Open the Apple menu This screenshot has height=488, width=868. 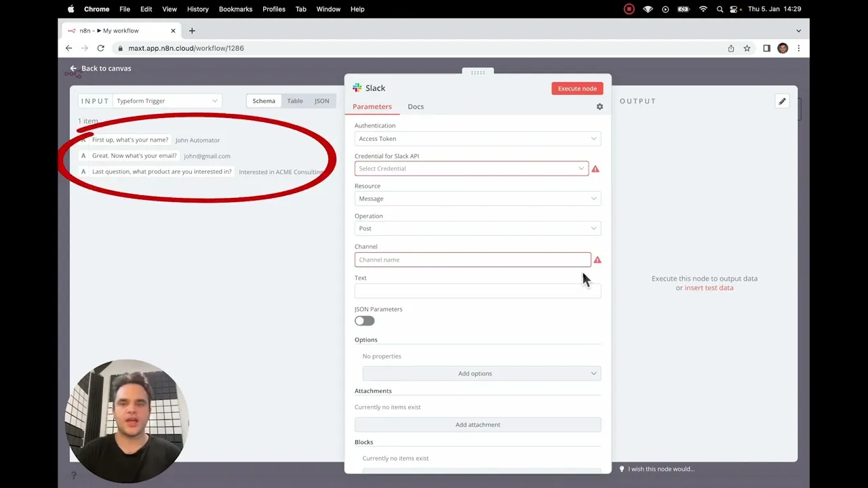[71, 9]
